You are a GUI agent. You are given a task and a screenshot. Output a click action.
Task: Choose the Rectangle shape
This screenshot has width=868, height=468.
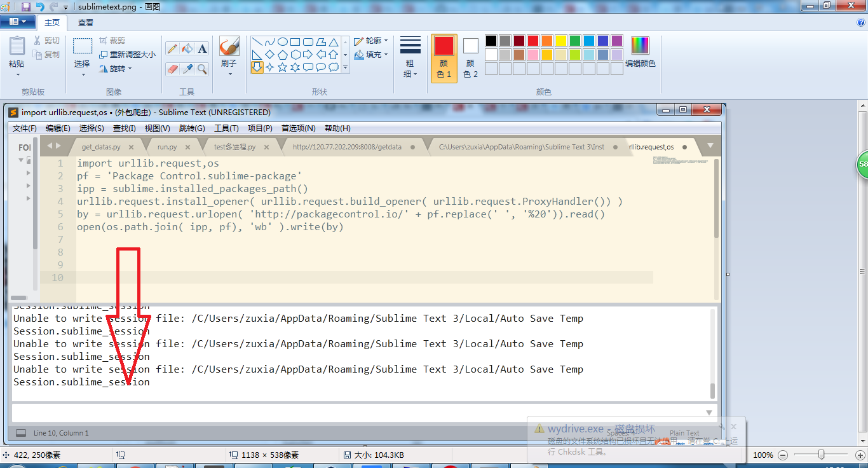click(x=295, y=42)
